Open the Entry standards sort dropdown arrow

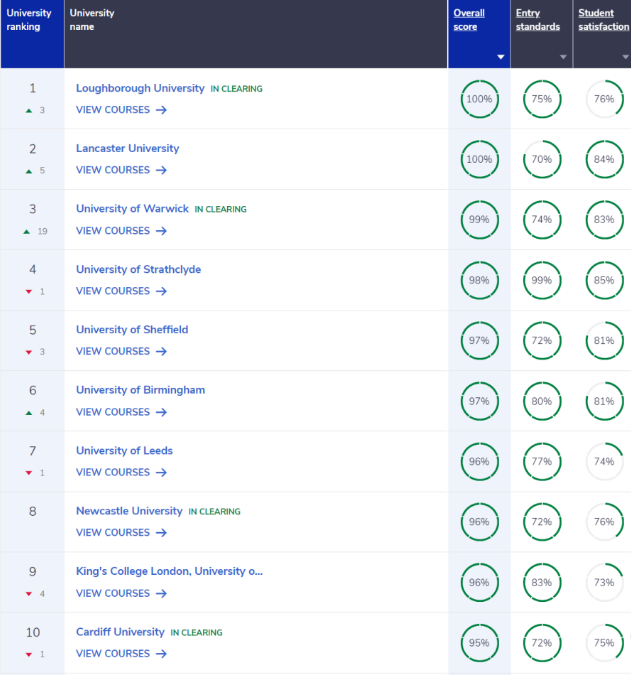pyautogui.click(x=563, y=58)
